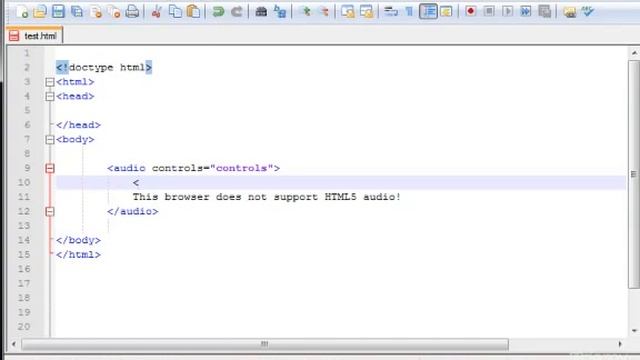This screenshot has height=360, width=640.
Task: Toggle the highlighted indent guide button
Action: click(428, 11)
